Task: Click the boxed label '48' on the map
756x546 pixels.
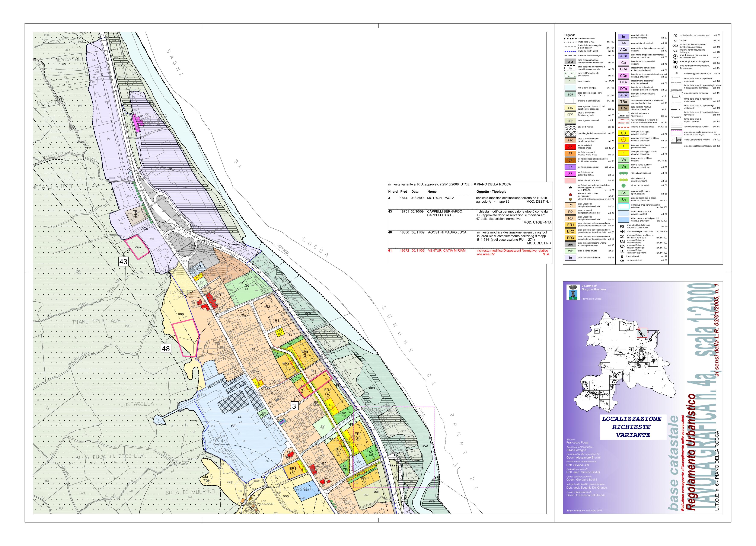Action: tap(166, 349)
